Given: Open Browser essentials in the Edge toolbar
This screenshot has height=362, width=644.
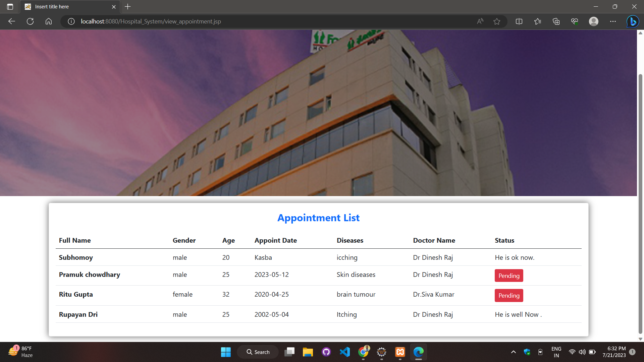Looking at the screenshot, I should pos(574,21).
